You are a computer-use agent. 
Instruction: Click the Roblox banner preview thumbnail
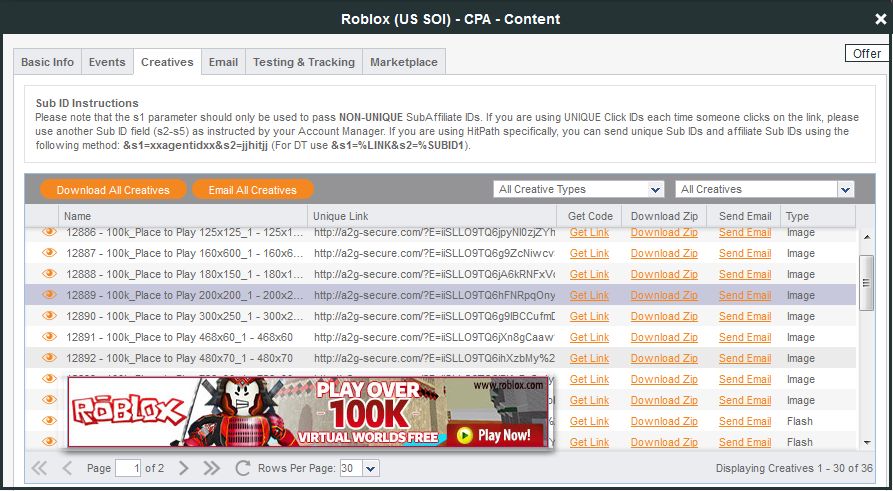(x=309, y=412)
